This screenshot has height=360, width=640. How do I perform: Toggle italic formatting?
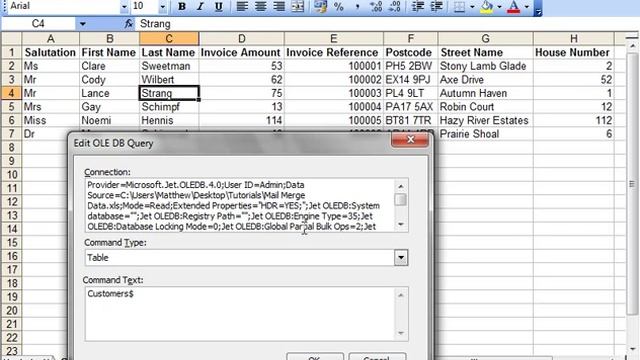coord(200,7)
